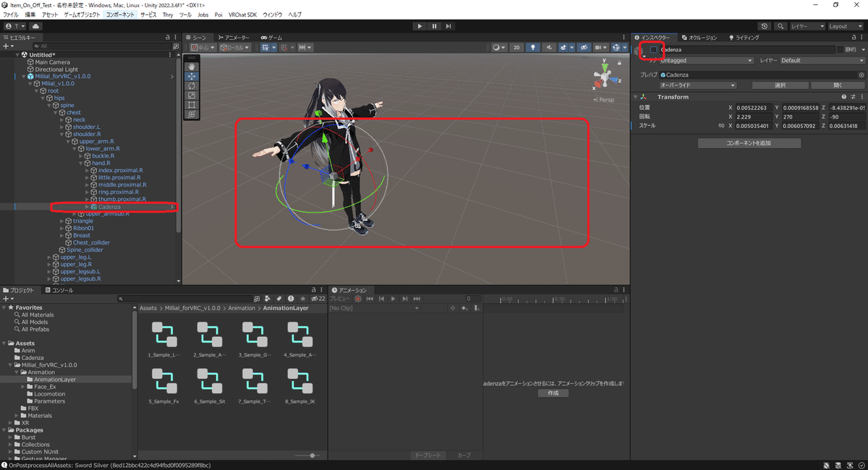The height and width of the screenshot is (470, 868).
Task: Click the Step frame button
Action: click(448, 26)
